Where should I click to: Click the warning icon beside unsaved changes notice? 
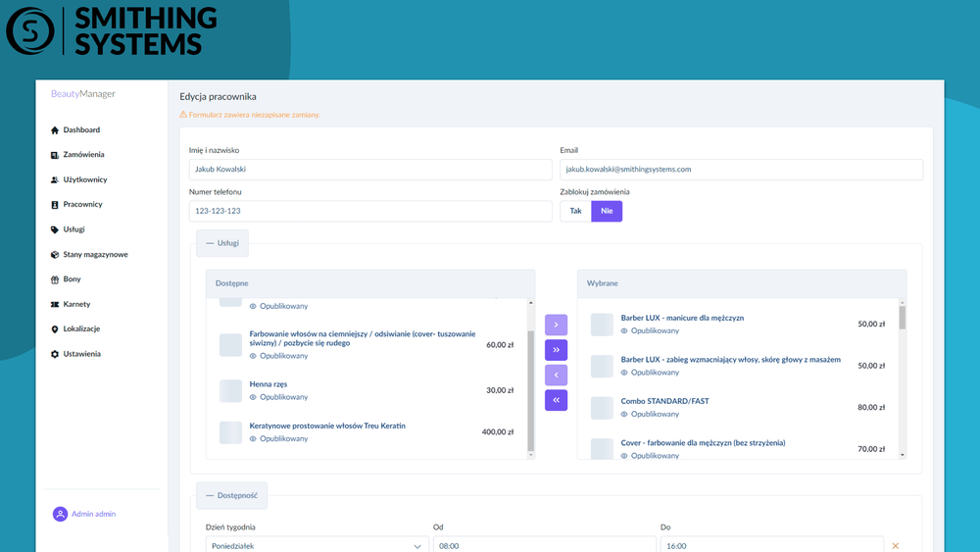coord(183,115)
